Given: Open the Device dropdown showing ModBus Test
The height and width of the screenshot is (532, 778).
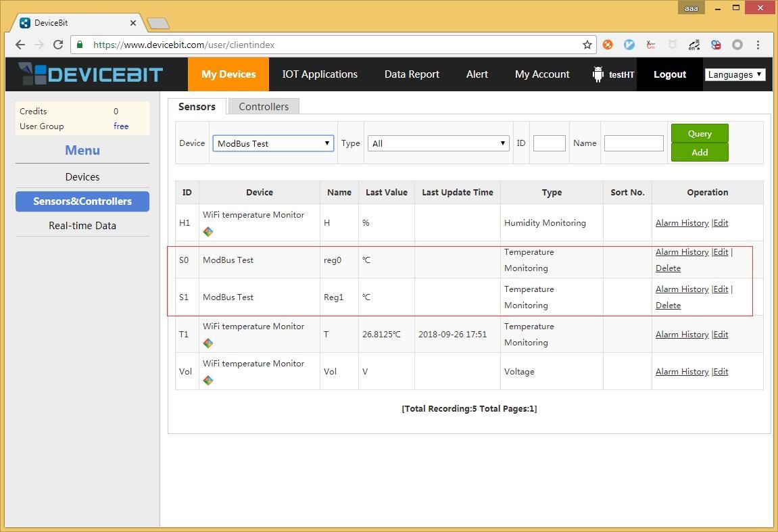Looking at the screenshot, I should point(273,143).
